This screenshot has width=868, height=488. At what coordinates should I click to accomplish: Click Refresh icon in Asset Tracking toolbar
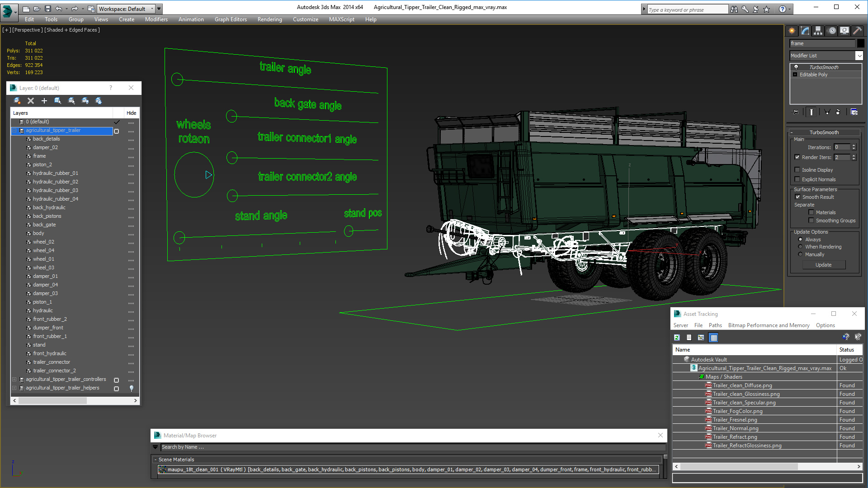tap(677, 338)
